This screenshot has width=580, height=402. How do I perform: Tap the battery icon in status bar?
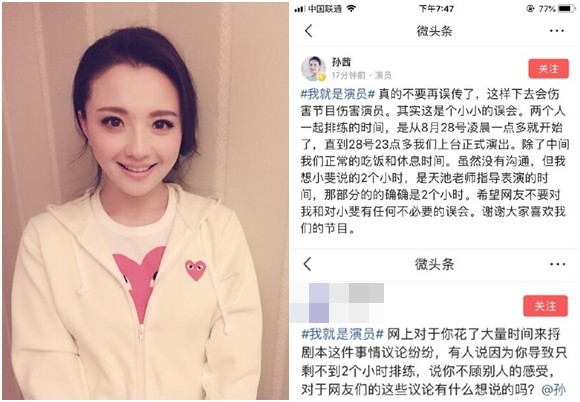[x=567, y=8]
